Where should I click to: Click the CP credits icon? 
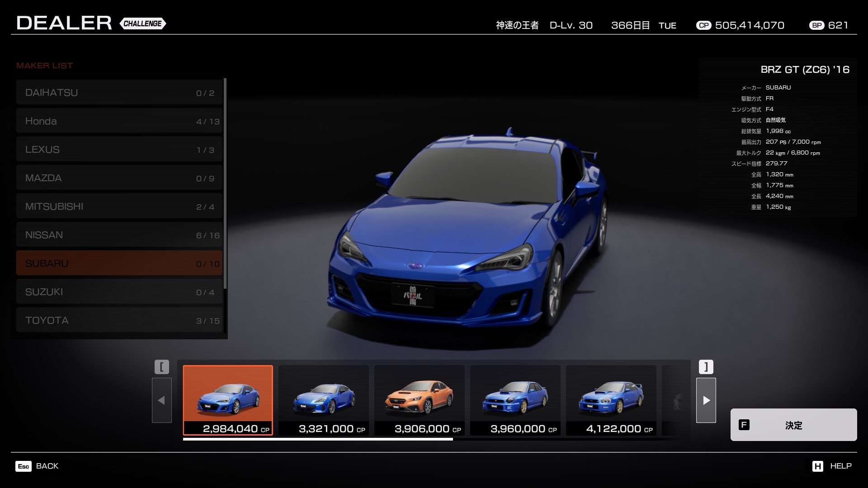(703, 26)
